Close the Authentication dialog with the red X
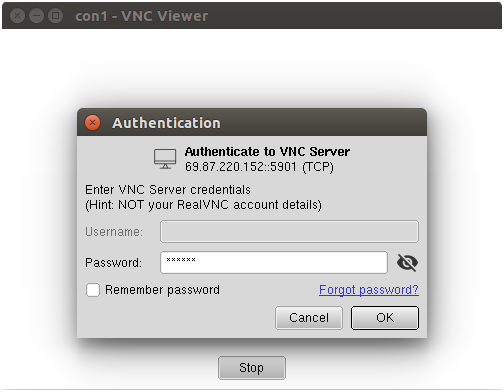 coord(92,123)
